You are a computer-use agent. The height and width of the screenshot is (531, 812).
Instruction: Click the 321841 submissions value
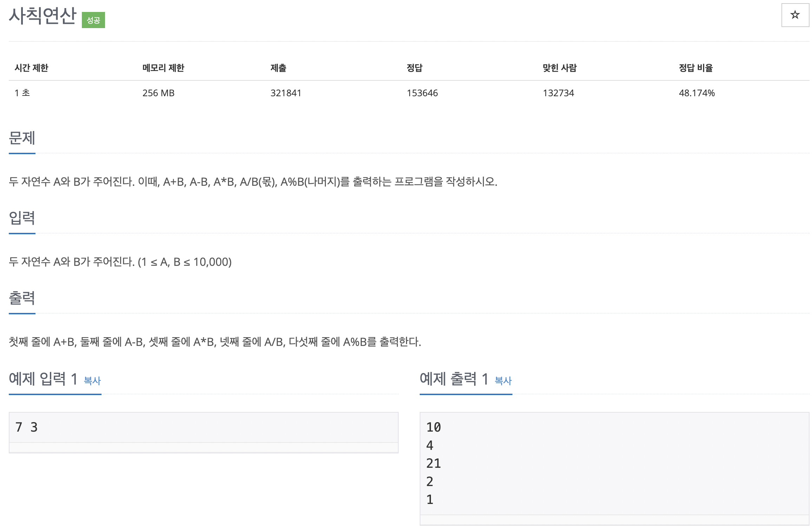coord(286,93)
